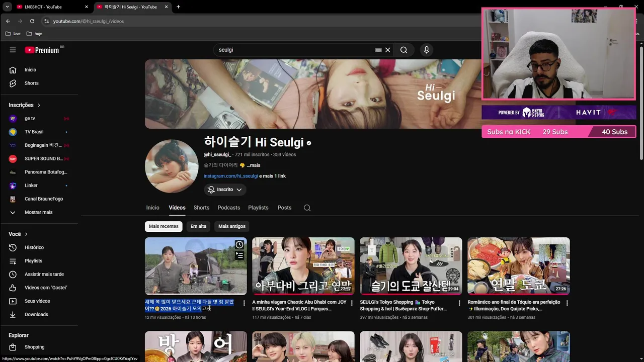The width and height of the screenshot is (644, 362).
Task: Expand Mostrar mais subscriptions list
Action: (x=39, y=212)
